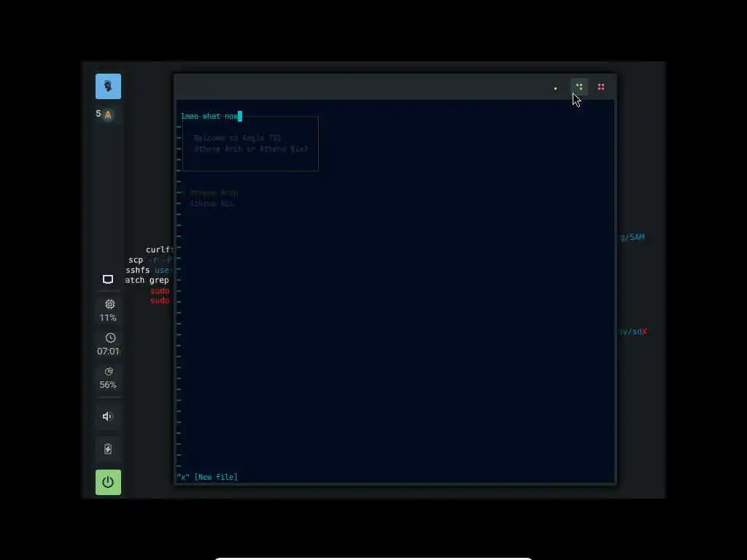This screenshot has height=560, width=747.
Task: Open the blue launcher icon in the sidebar
Action: 108,86
